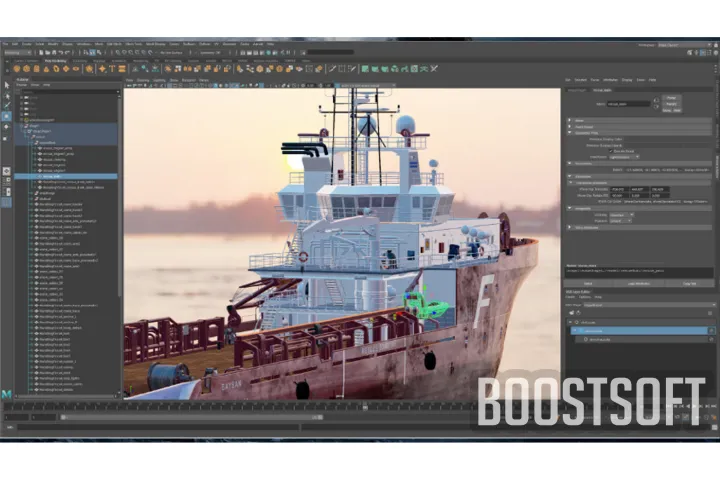Click the Go to end playback button
This screenshot has height=480, width=720.
point(714,407)
